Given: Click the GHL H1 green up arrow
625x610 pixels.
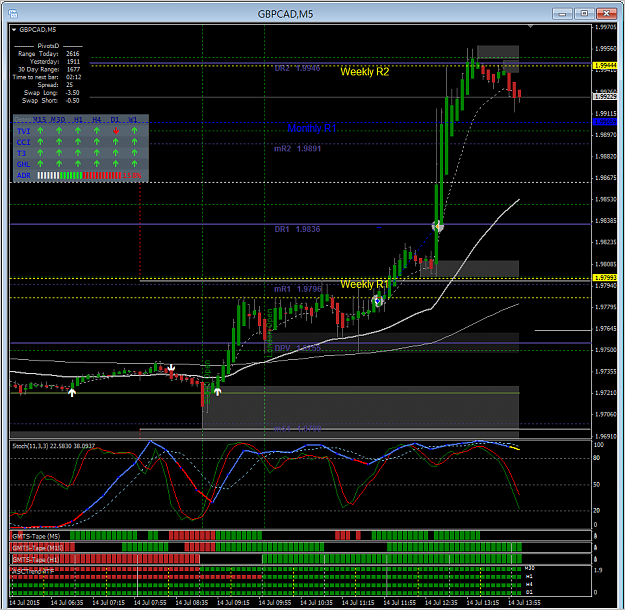Looking at the screenshot, I should coord(78,164).
